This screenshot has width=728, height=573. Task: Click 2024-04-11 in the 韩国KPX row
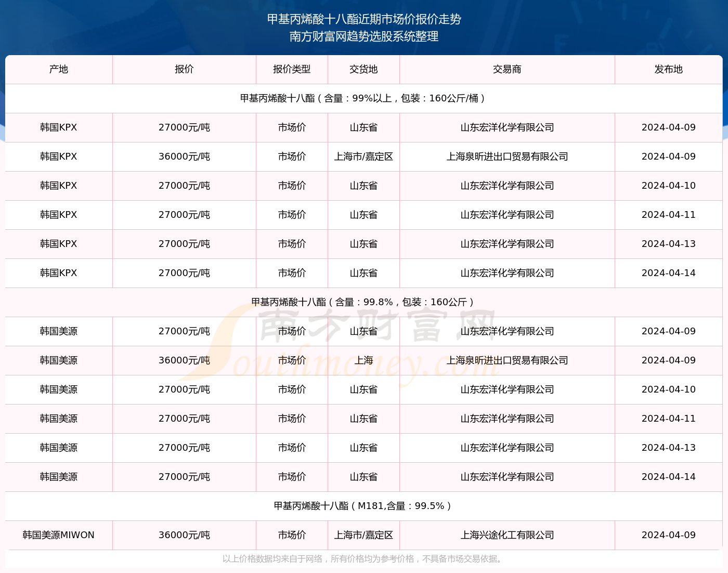coord(668,215)
